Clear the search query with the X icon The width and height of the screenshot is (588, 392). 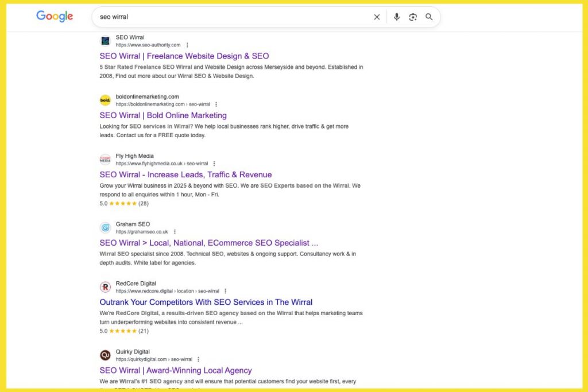tap(377, 17)
